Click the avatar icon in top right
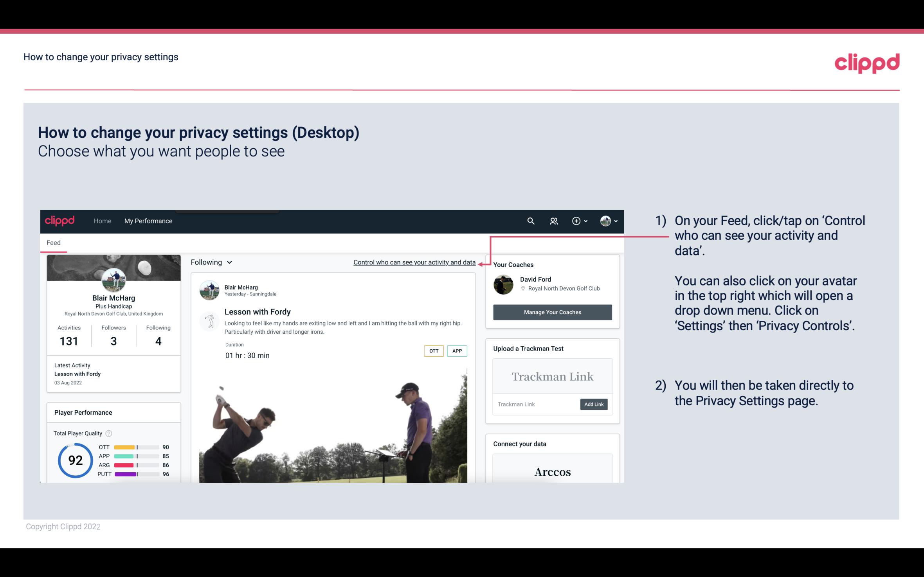Viewport: 924px width, 577px height. point(605,221)
